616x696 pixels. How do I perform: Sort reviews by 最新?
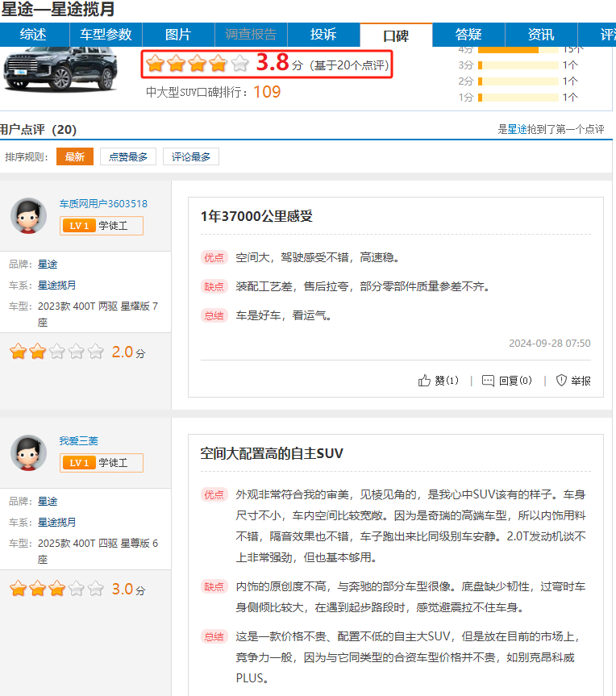point(74,156)
